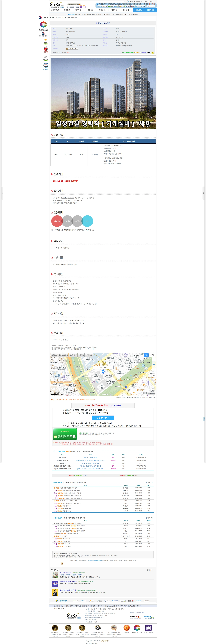Open 인기순위 menu

[126, 10]
